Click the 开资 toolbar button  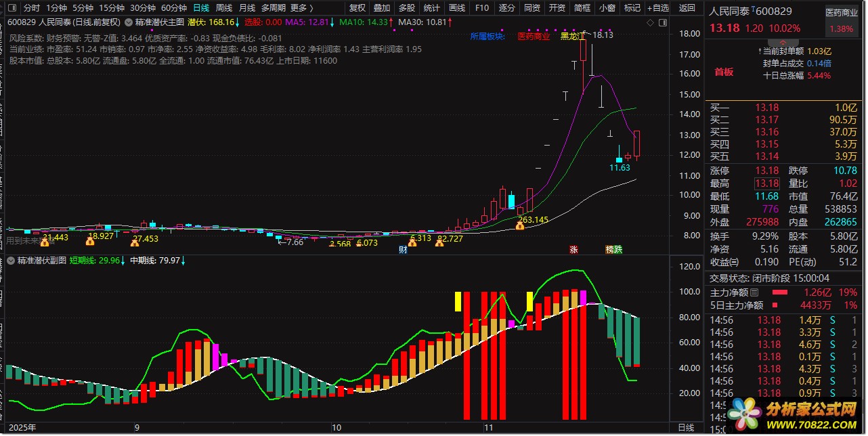[x=557, y=8]
